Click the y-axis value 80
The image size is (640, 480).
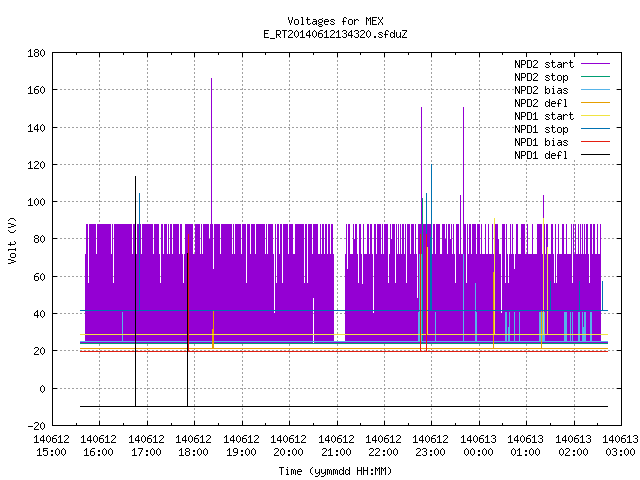click(39, 239)
